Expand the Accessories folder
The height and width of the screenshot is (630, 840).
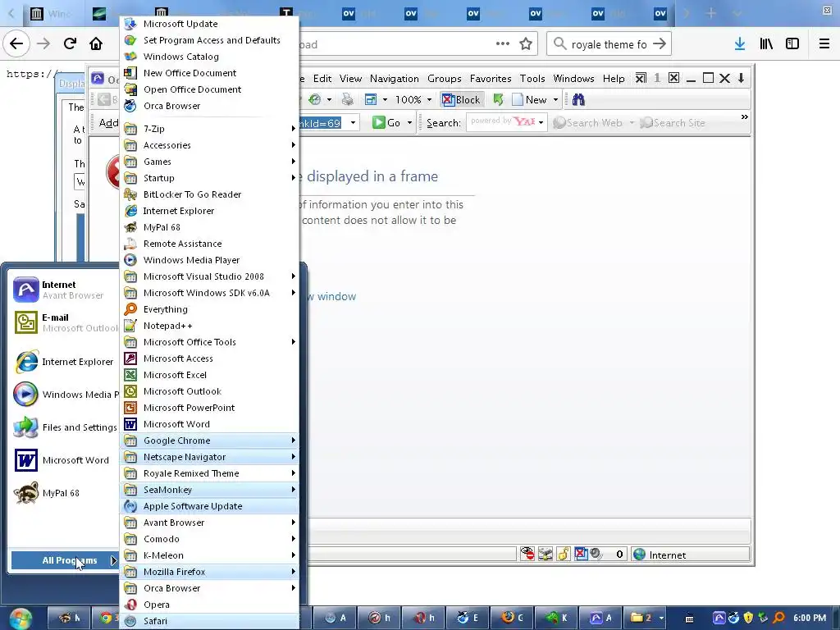[x=209, y=145]
